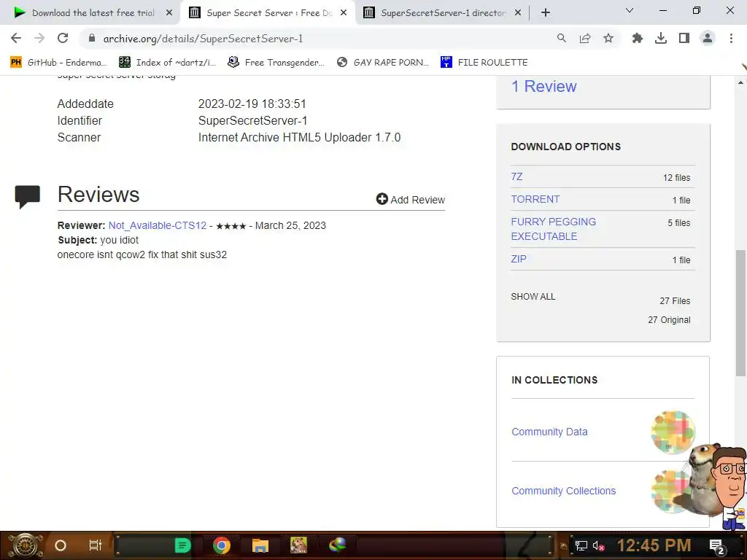Click the Community Data collection thumbnail

(x=673, y=432)
